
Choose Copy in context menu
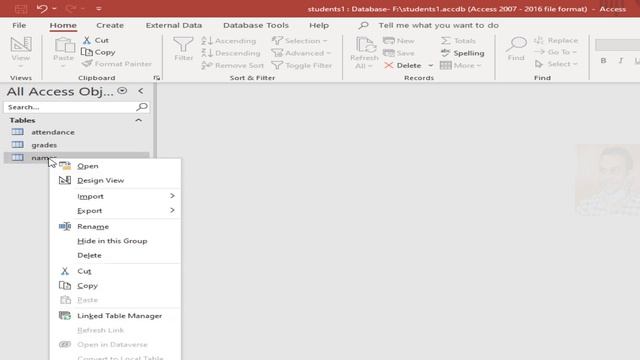(x=115, y=286)
